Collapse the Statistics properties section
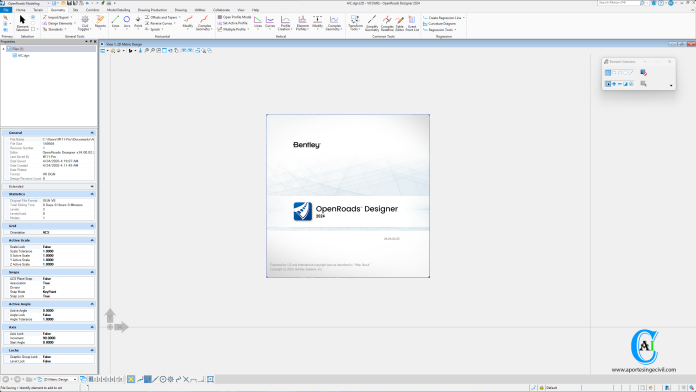 point(92,194)
